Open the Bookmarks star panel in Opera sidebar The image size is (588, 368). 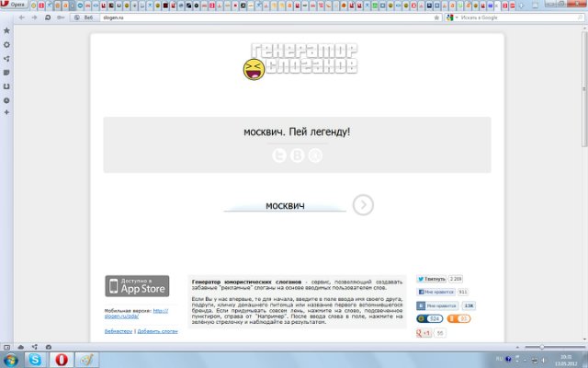coord(7,31)
